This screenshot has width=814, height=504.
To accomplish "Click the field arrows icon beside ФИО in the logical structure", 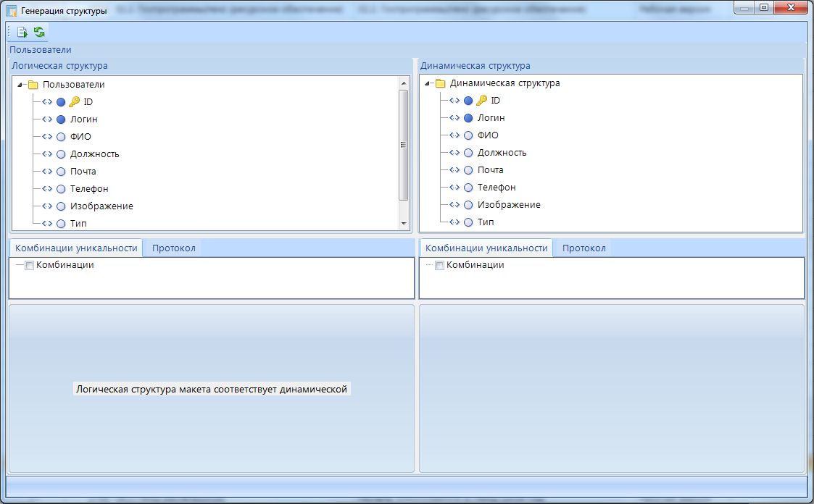I will [x=47, y=137].
